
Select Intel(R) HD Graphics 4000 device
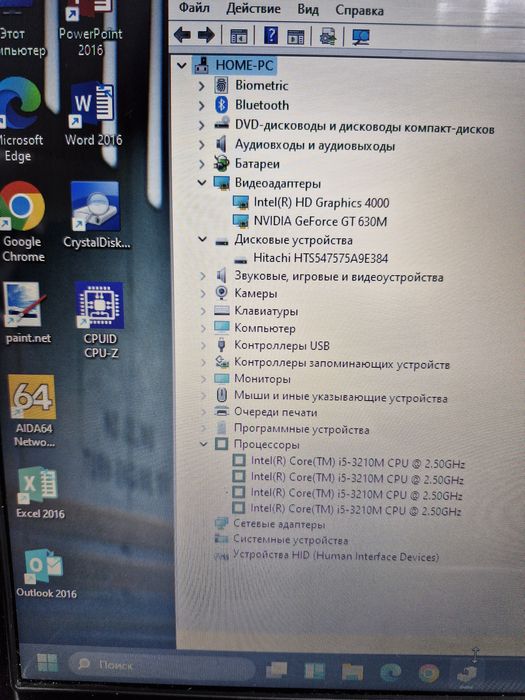[x=312, y=203]
